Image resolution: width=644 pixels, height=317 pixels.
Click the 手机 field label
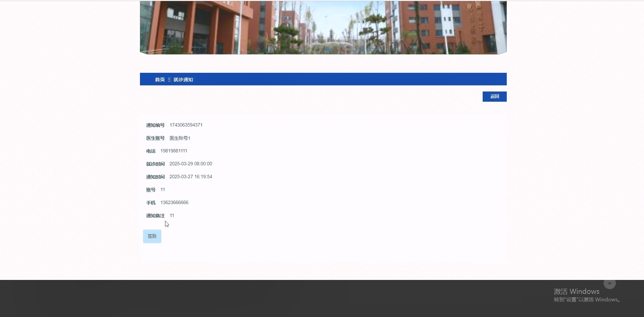pyautogui.click(x=151, y=203)
